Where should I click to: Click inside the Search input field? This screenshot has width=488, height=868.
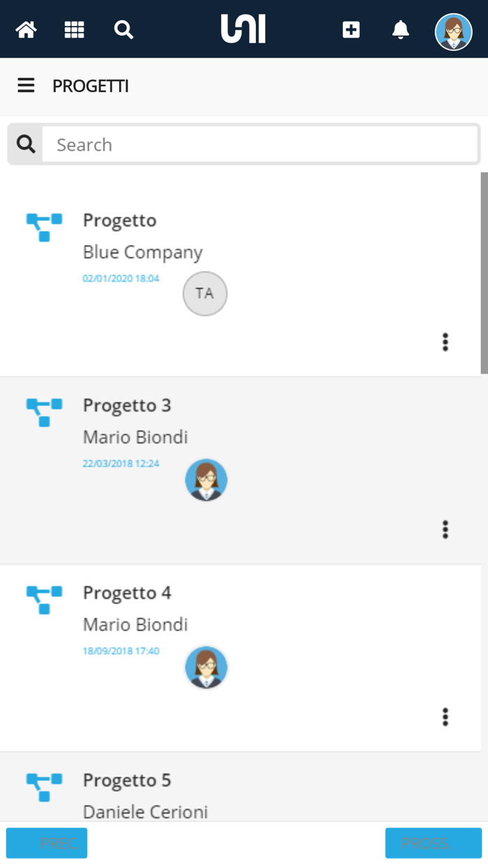[258, 144]
